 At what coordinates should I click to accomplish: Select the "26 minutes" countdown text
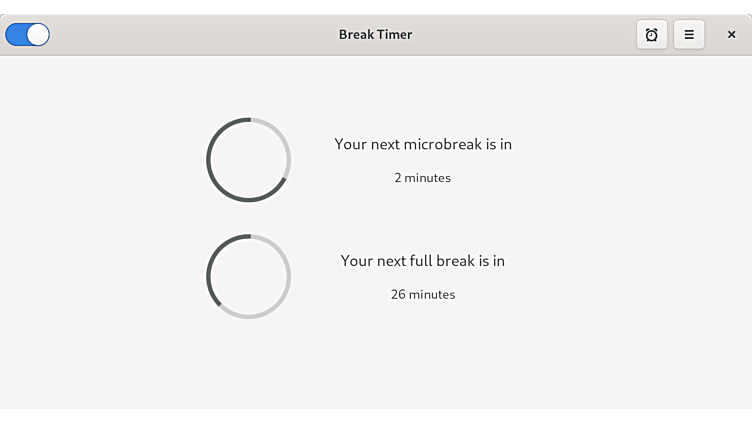pyautogui.click(x=423, y=295)
